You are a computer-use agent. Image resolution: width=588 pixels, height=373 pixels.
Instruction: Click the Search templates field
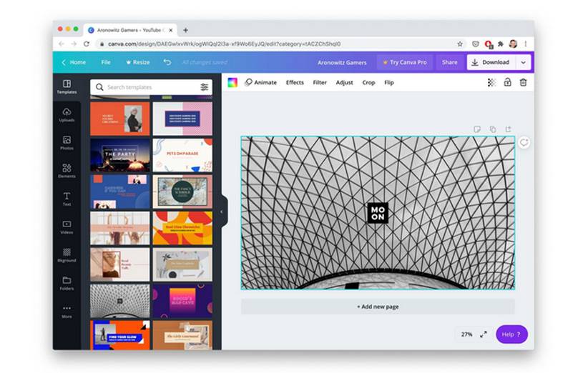coord(151,87)
